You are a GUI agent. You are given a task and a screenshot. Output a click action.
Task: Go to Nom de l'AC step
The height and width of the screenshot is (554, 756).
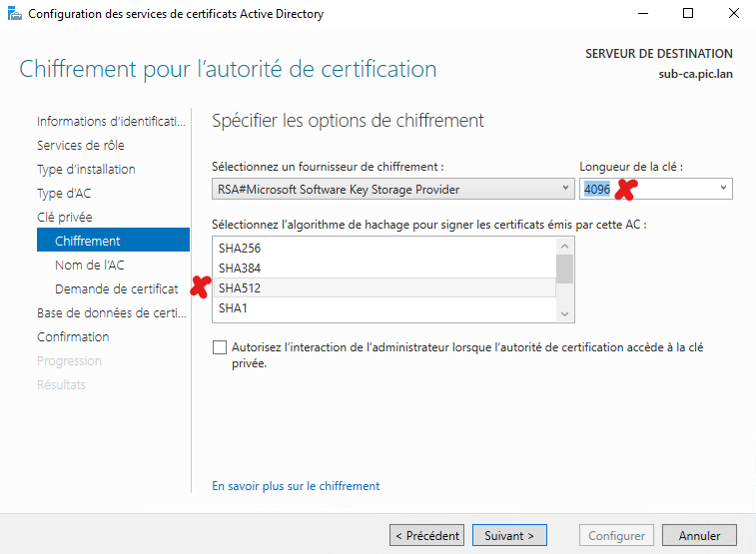click(90, 265)
